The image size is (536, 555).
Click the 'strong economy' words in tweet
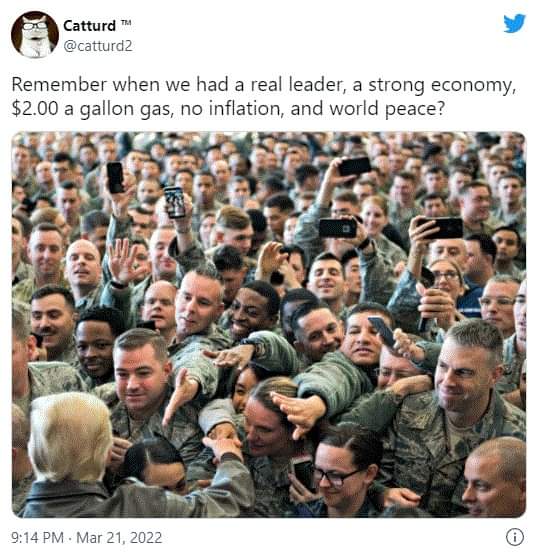coord(441,86)
